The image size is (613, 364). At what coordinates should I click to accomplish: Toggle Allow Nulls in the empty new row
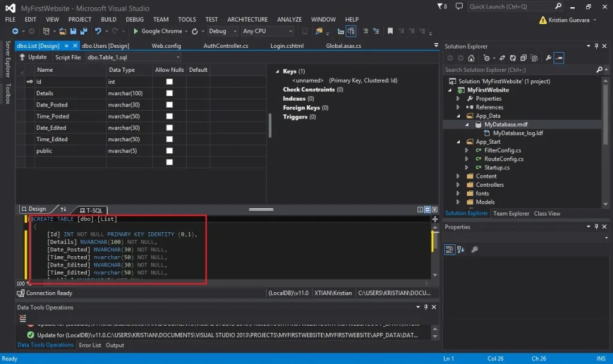(x=169, y=162)
